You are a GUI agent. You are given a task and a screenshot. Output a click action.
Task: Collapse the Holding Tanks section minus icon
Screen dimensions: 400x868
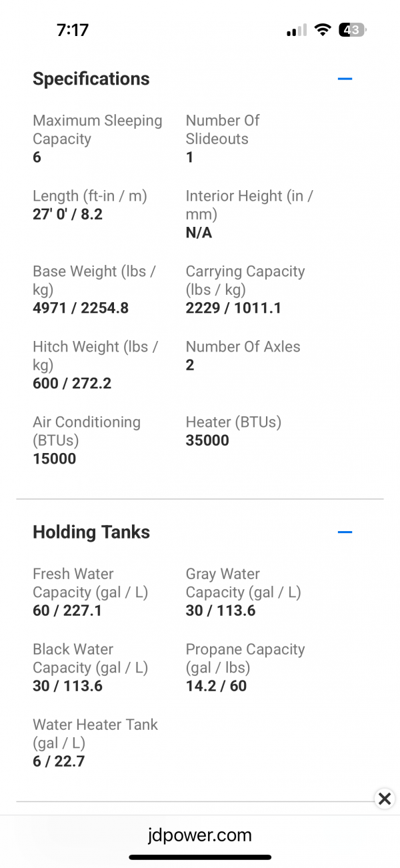345,532
